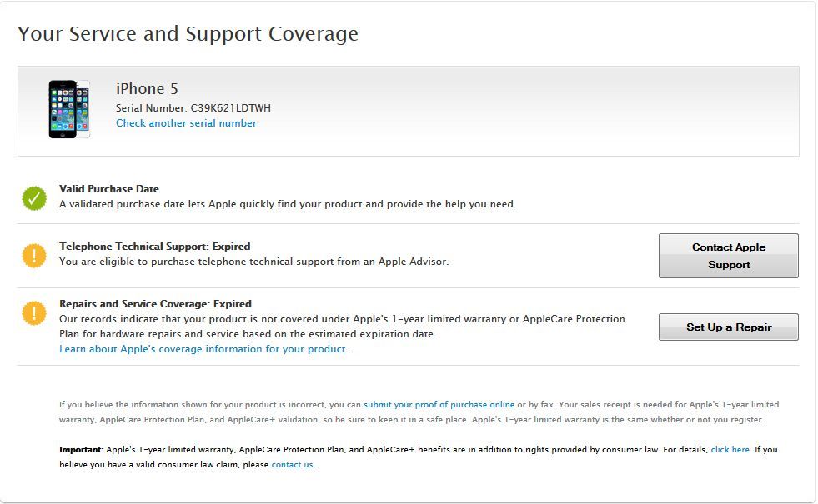Click the eligible to purchase telephone support text
This screenshot has height=504, width=818.
pos(253,262)
